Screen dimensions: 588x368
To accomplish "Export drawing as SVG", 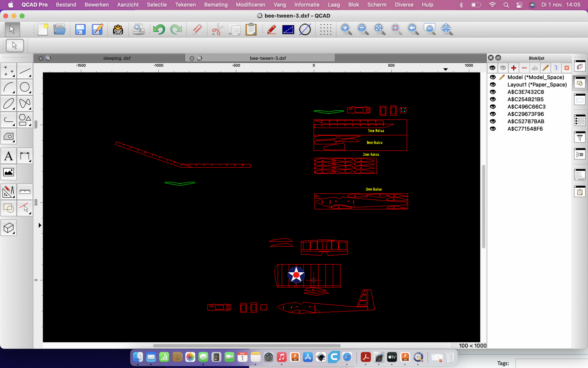I will pos(118,29).
